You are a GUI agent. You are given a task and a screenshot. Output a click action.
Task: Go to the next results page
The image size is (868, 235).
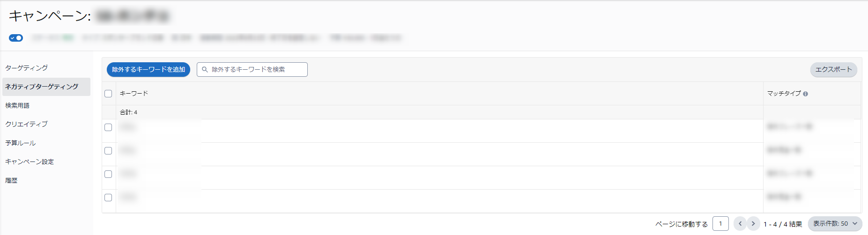point(753,223)
